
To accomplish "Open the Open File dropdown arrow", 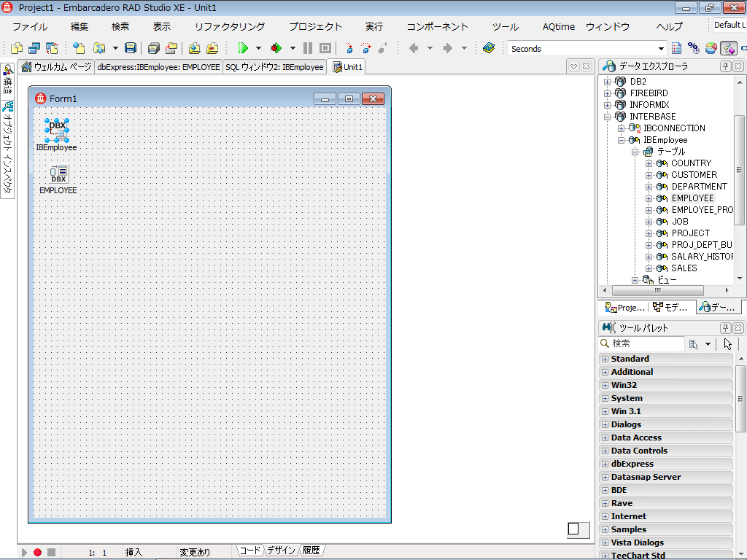I will (x=115, y=48).
